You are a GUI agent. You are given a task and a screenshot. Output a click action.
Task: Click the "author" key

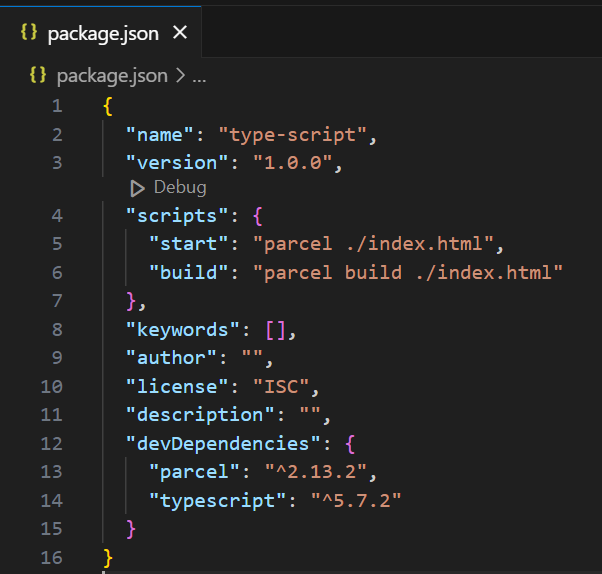(171, 358)
